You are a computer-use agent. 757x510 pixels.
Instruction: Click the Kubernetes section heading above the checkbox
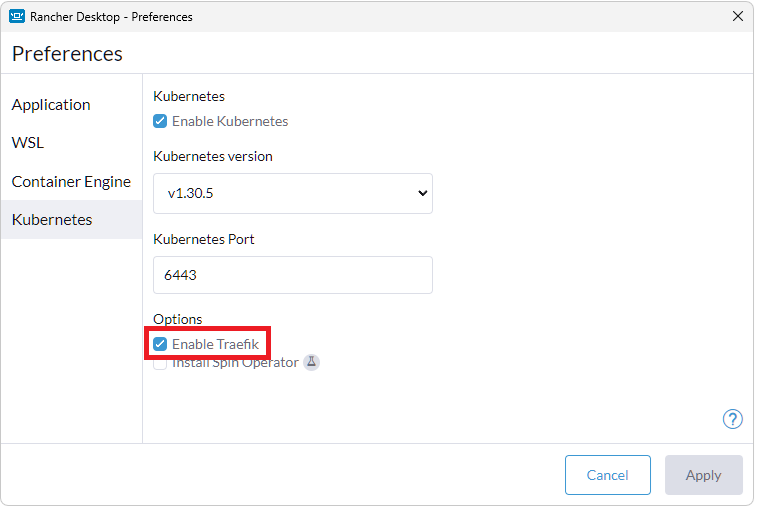(189, 96)
